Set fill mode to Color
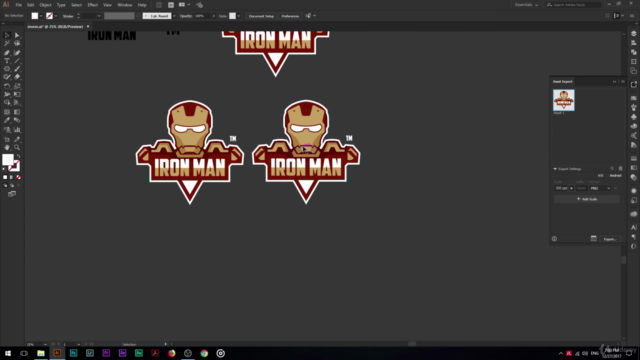This screenshot has height=360, width=640. point(5,177)
